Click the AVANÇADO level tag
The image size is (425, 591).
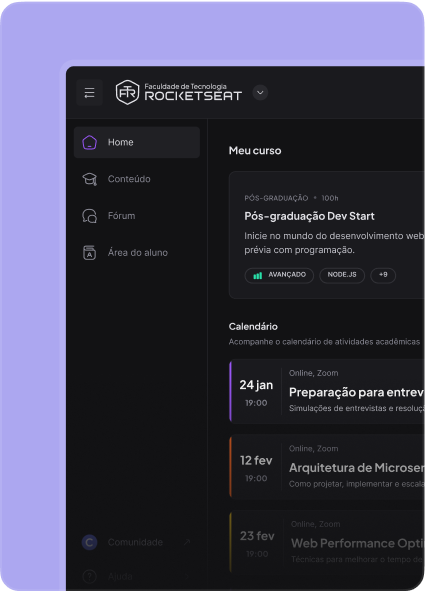coord(279,275)
